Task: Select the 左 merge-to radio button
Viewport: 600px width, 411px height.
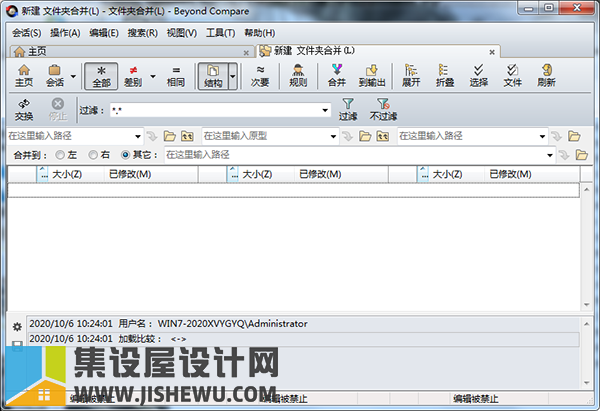Action: tap(60, 155)
